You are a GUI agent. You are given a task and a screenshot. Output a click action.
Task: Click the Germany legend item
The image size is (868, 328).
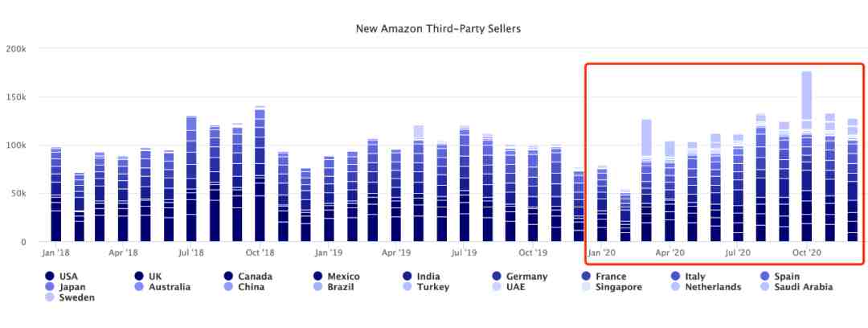(520, 276)
